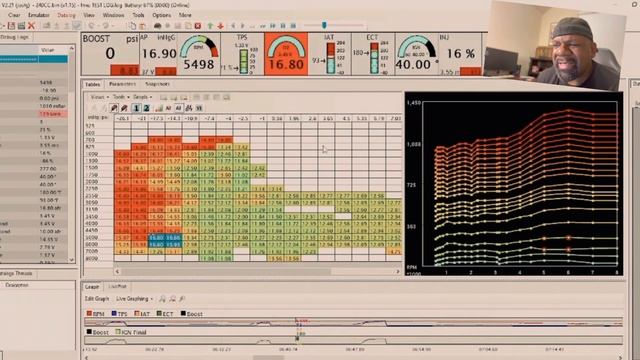Screen dimensions: 640x360
Task: Click the previous frame arrow in datalog toolbar
Action: [x=233, y=26]
